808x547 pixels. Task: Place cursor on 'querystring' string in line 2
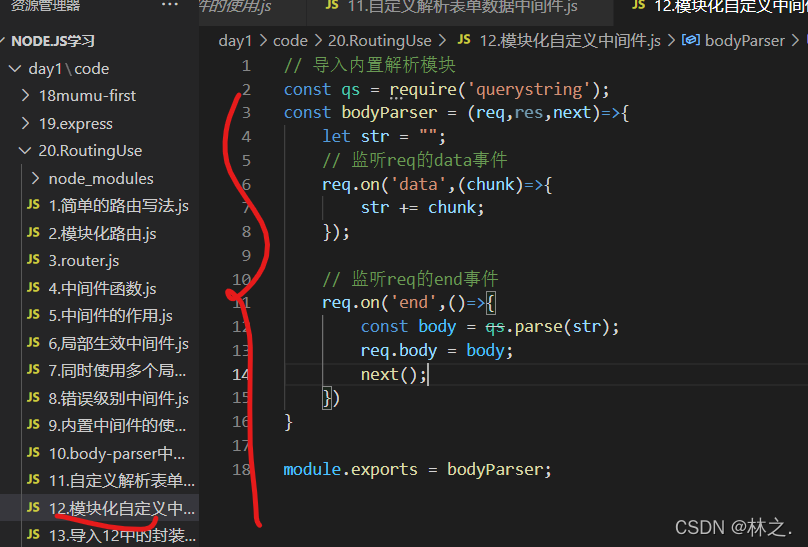click(x=529, y=90)
